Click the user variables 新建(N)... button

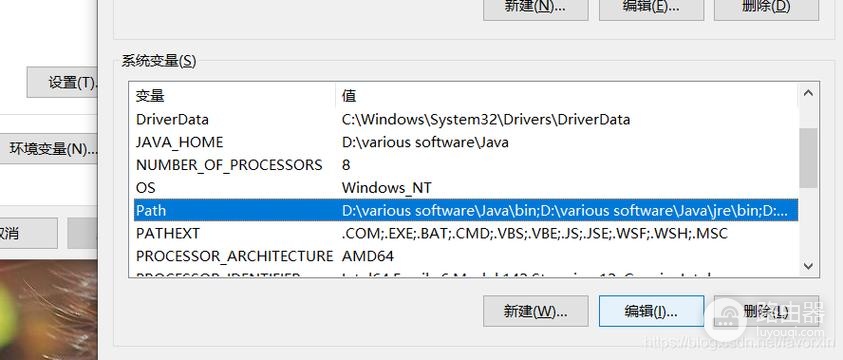coord(535,8)
